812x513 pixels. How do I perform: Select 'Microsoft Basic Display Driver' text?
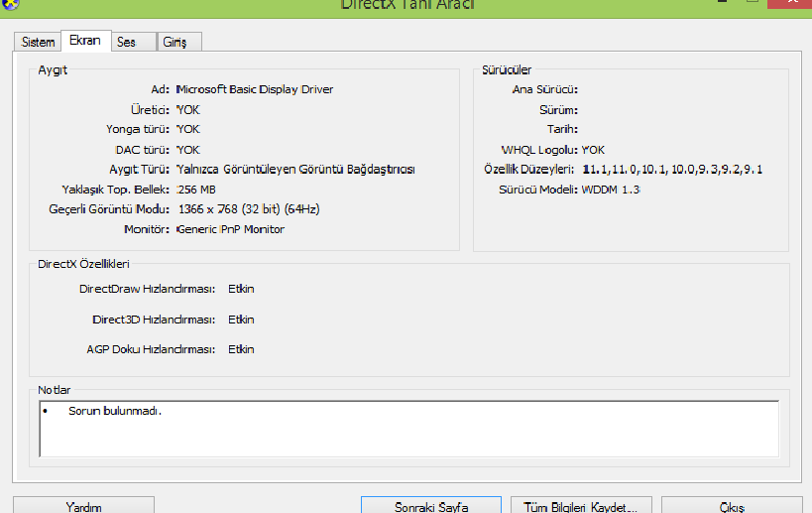pyautogui.click(x=254, y=89)
